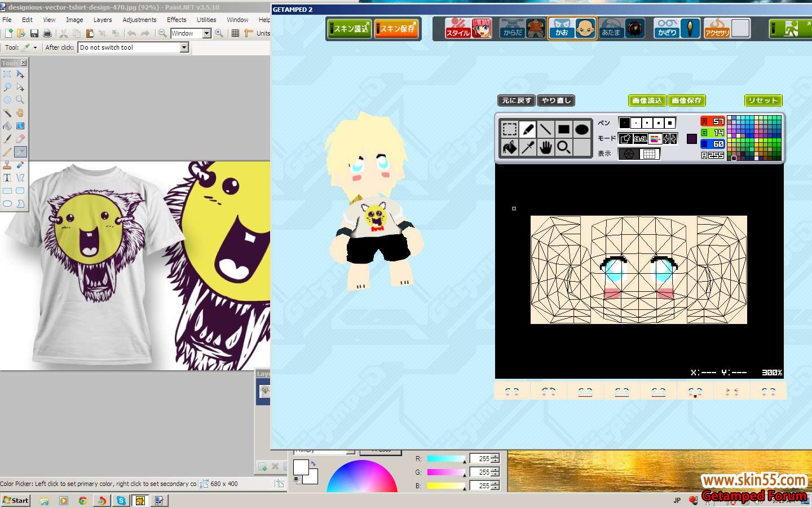Select the first face expression thumbnail
Image resolution: width=812 pixels, height=508 pixels.
(512, 391)
